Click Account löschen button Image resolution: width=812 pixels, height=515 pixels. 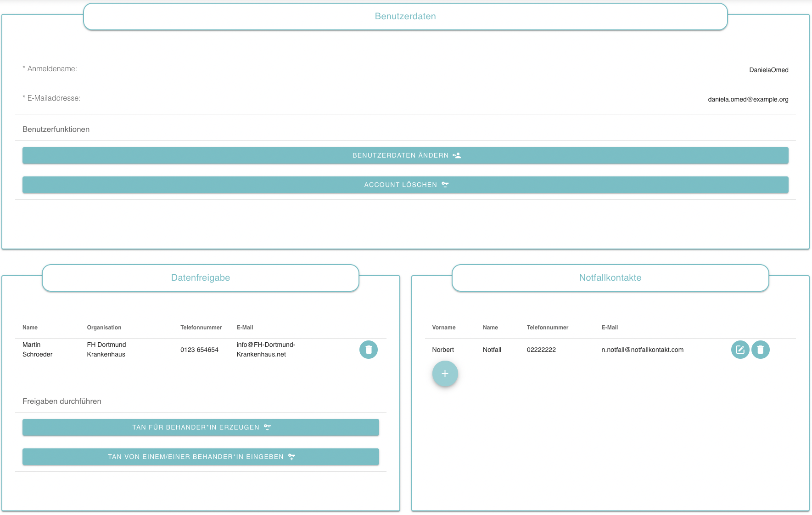point(405,185)
